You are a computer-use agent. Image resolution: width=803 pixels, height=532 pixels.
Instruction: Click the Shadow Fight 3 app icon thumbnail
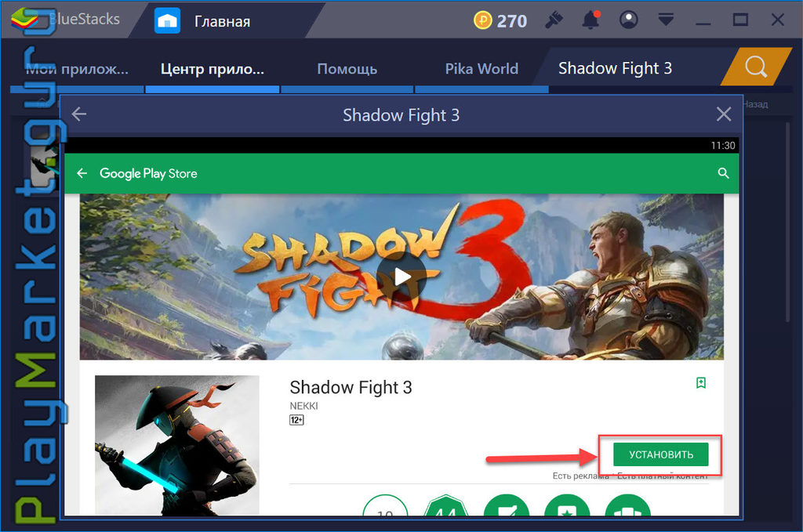coord(177,445)
